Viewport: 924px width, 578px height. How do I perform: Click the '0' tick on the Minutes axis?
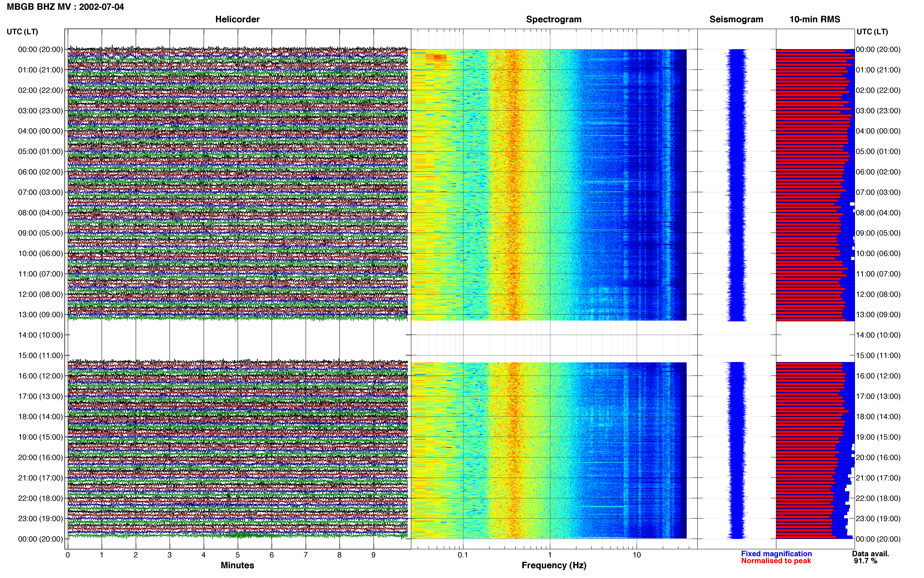[x=68, y=555]
